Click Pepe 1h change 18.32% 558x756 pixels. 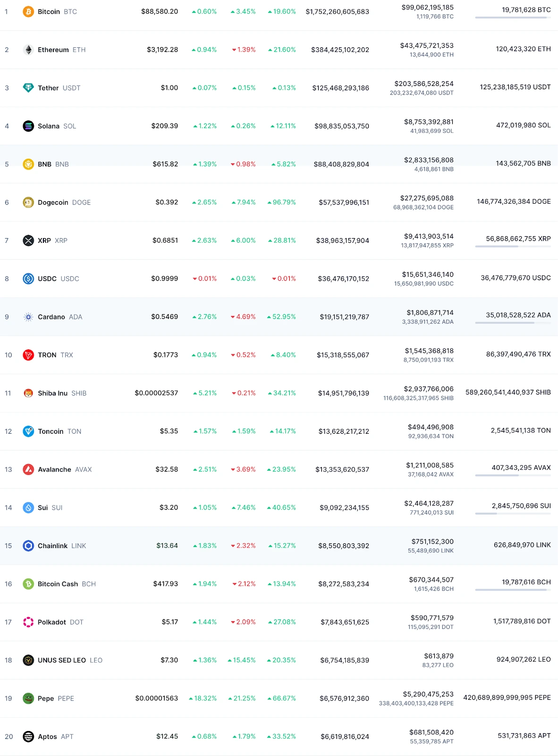coord(203,698)
